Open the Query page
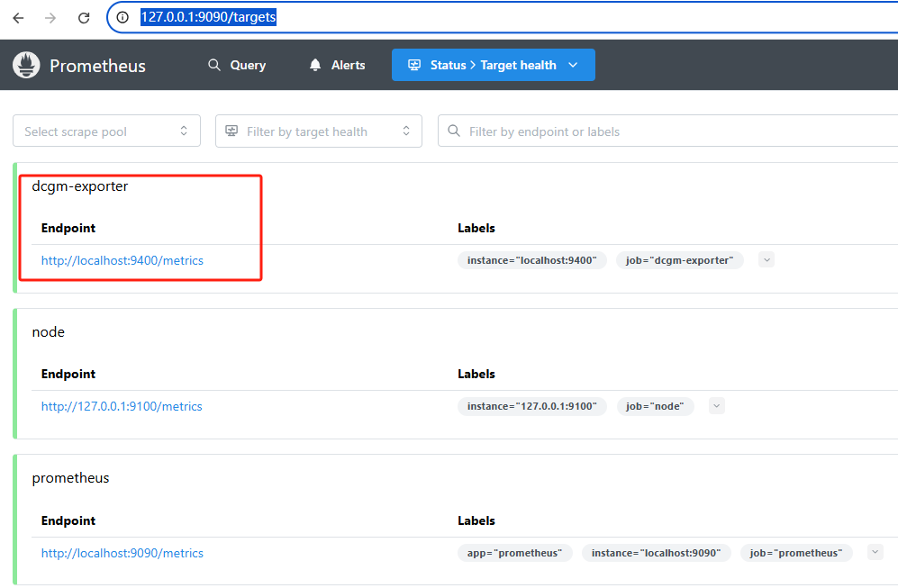 [x=237, y=65]
